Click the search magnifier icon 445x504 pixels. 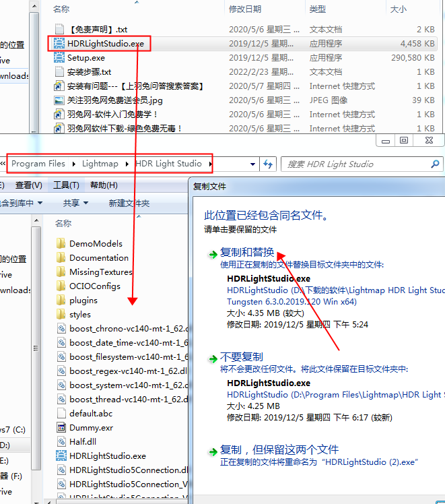pos(435,164)
